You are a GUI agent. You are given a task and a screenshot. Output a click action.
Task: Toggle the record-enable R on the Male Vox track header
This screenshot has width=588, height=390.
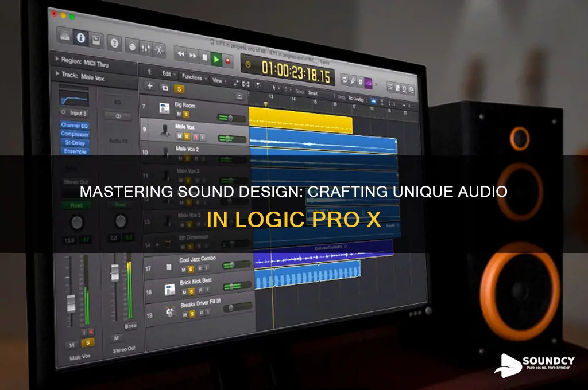point(196,138)
